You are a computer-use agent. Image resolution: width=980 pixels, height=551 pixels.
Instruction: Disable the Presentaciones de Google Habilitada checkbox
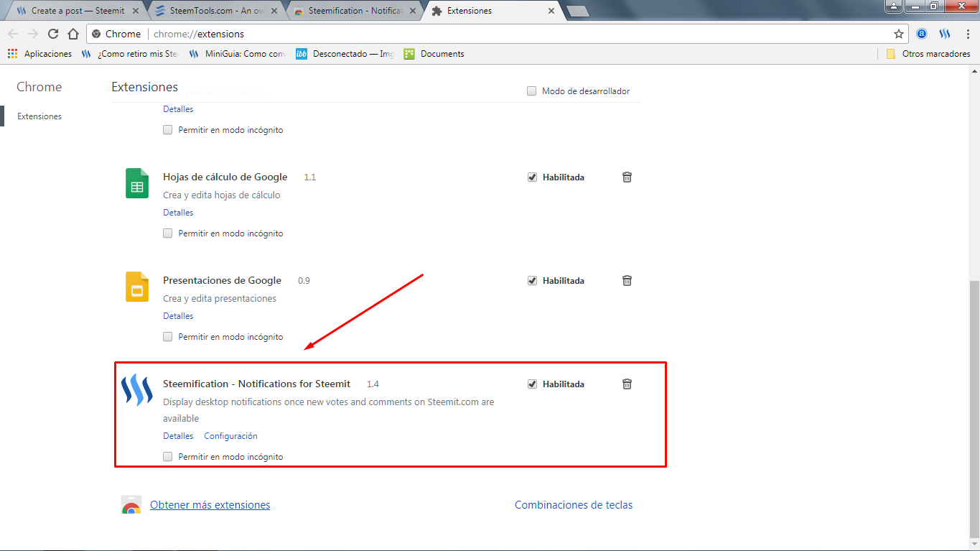tap(532, 280)
